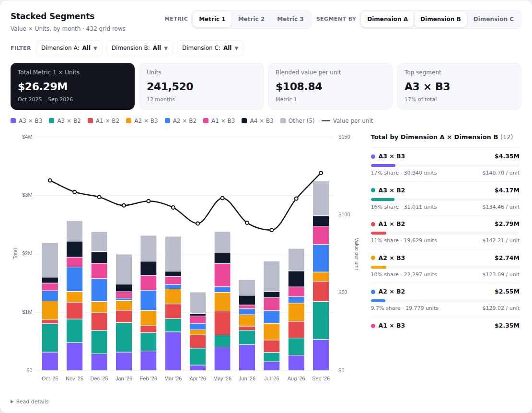Toggle A1 × B3 legend series
Image resolution: width=532 pixels, height=413 pixels.
click(219, 120)
